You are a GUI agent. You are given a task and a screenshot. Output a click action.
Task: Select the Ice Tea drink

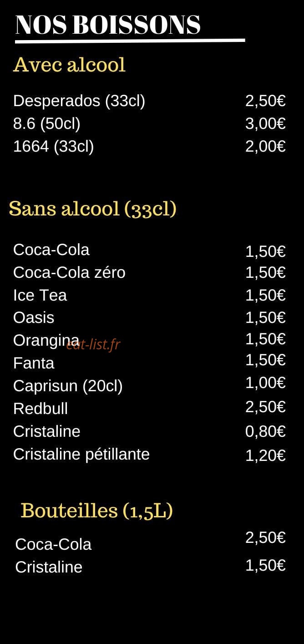click(40, 295)
